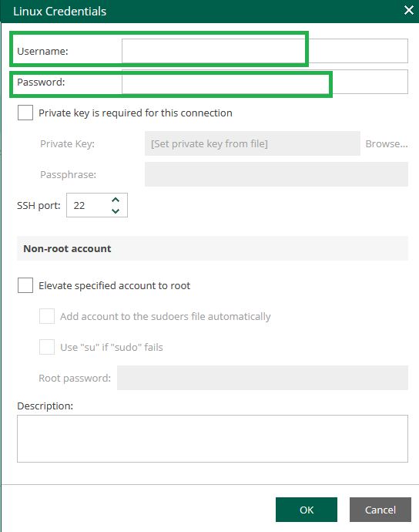Increase SSH port with up arrow

point(116,200)
